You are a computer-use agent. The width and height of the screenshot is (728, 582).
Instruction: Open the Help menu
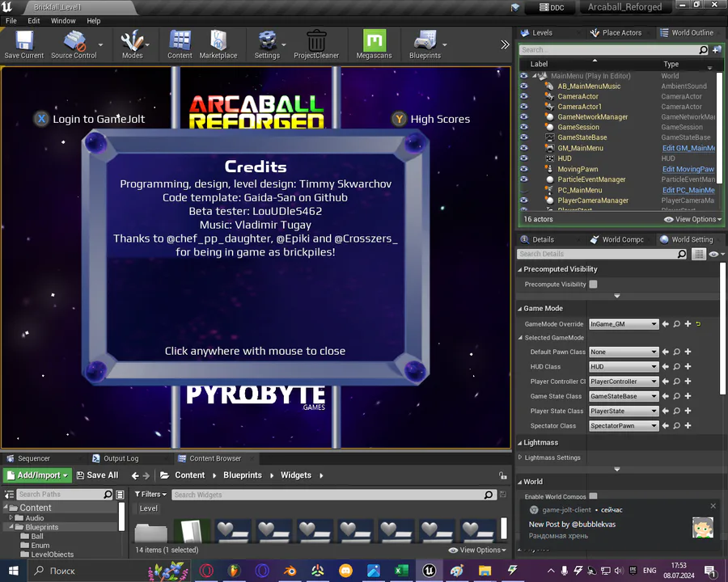tap(93, 21)
